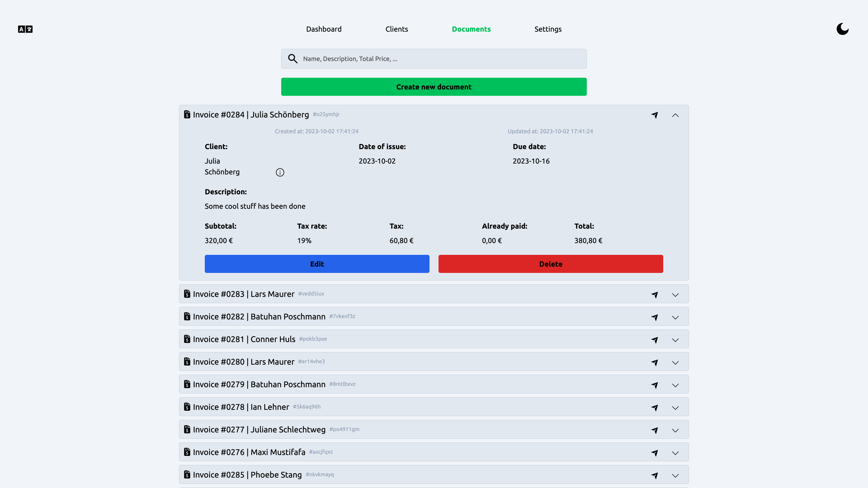The height and width of the screenshot is (488, 868).
Task: Collapse Invoice #0284 details
Action: tap(675, 115)
